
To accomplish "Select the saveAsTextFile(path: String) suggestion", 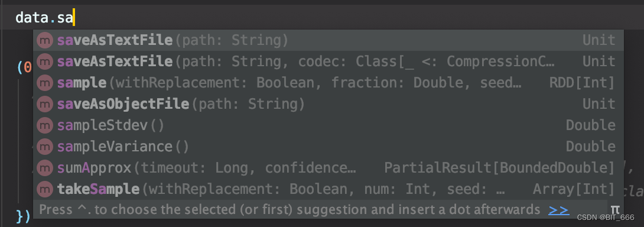I will [328, 40].
